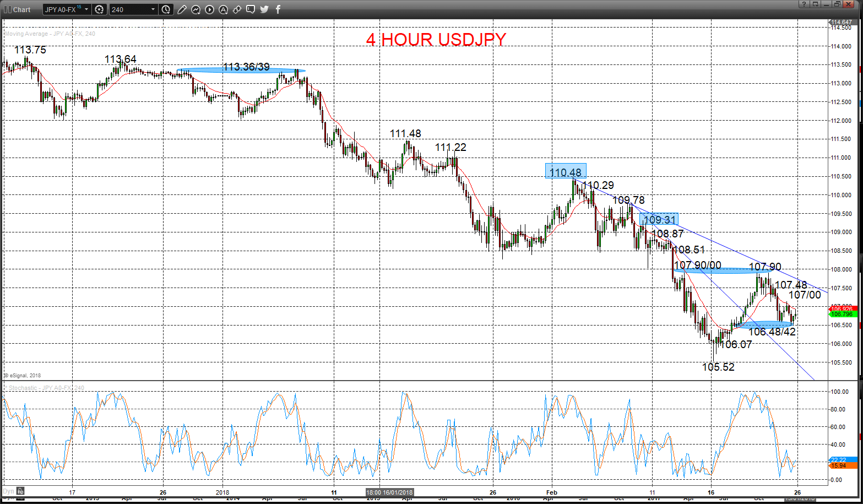Open the time template clock icon

[166, 9]
